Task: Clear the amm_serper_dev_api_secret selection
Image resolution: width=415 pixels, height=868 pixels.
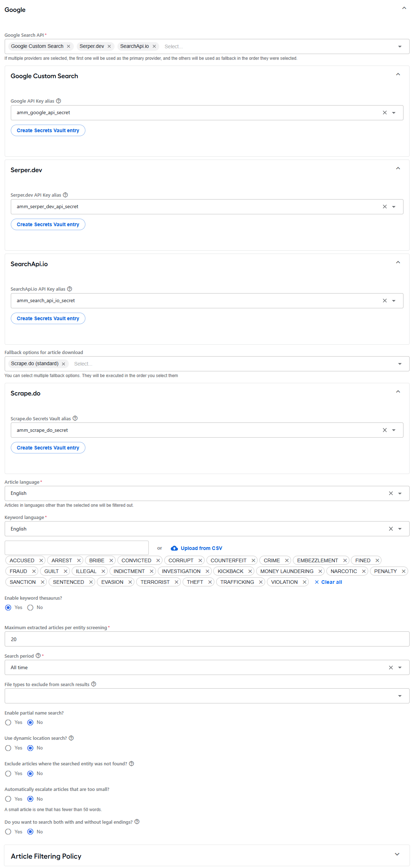Action: click(x=384, y=207)
